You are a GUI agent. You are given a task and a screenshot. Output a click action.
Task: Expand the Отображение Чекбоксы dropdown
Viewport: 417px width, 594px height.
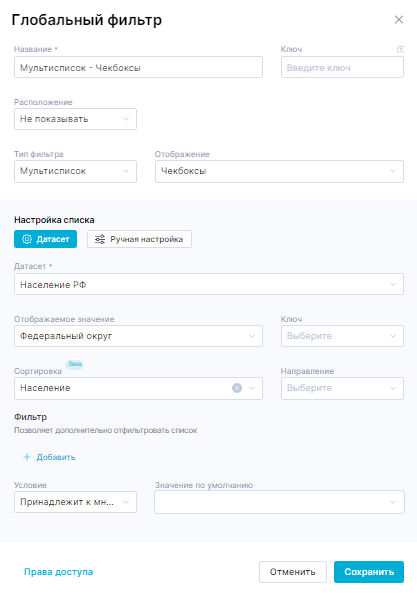pos(279,171)
